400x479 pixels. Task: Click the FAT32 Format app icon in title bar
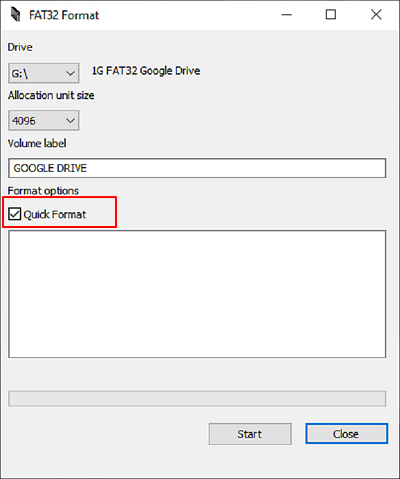pos(15,15)
